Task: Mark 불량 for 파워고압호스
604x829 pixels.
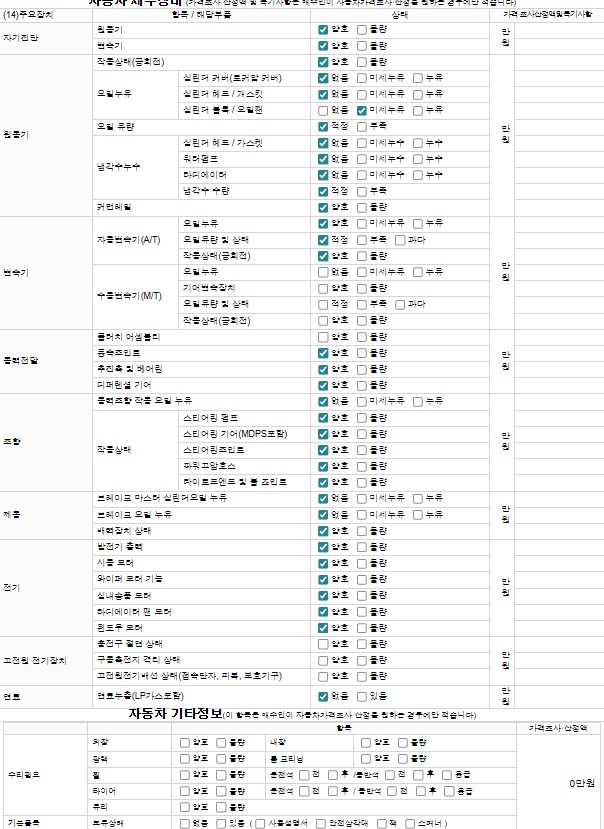Action: (x=362, y=466)
